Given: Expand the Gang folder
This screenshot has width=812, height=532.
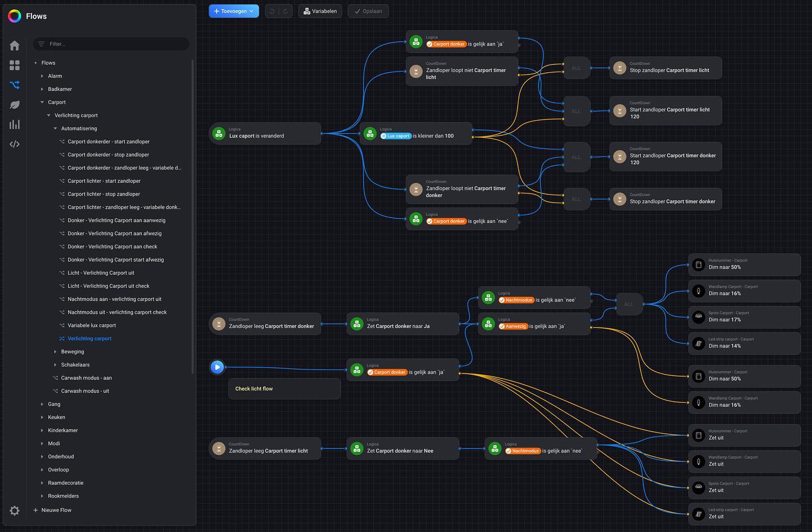Looking at the screenshot, I should [x=42, y=404].
